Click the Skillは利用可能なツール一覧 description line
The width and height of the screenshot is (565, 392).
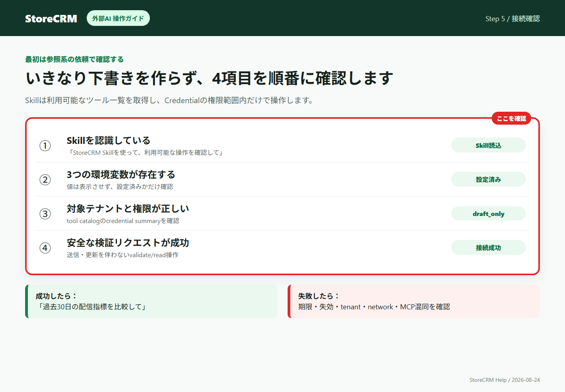tap(170, 100)
